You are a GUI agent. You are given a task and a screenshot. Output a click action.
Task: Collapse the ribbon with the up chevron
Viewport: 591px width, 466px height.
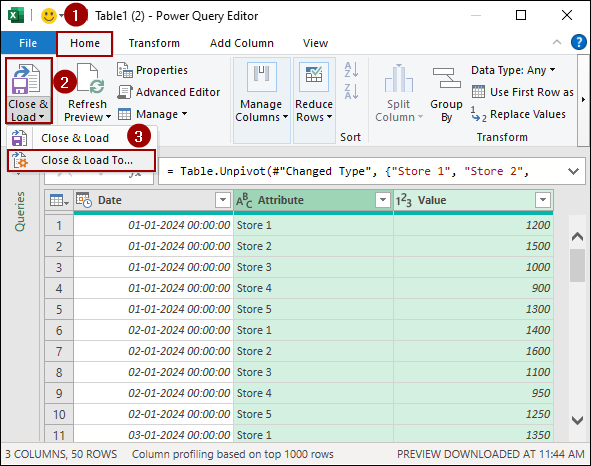[x=557, y=42]
